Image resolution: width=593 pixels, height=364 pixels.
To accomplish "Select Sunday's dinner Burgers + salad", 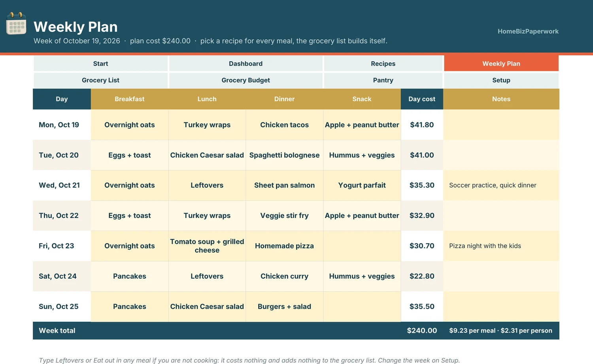I will (x=285, y=307).
